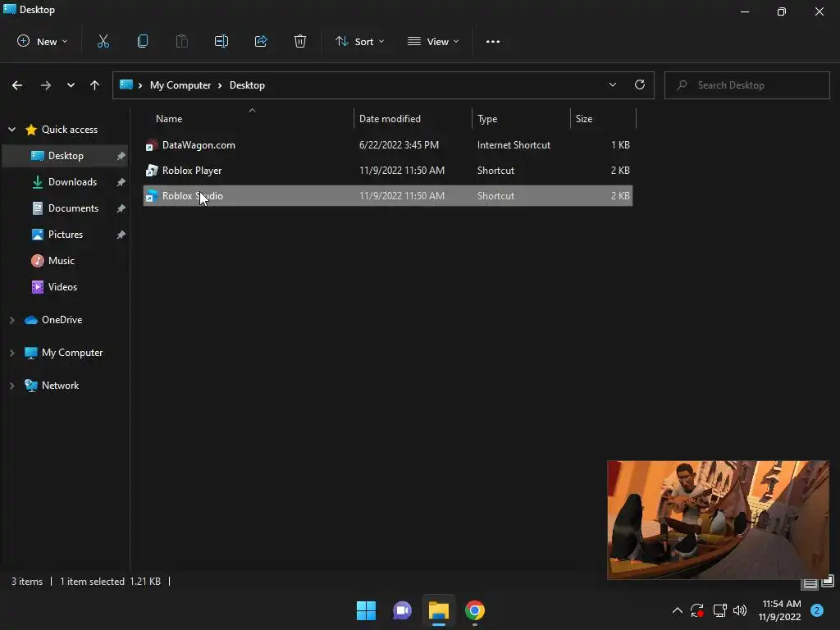The height and width of the screenshot is (630, 840).
Task: Show hidden tray icons chevron
Action: 677,610
